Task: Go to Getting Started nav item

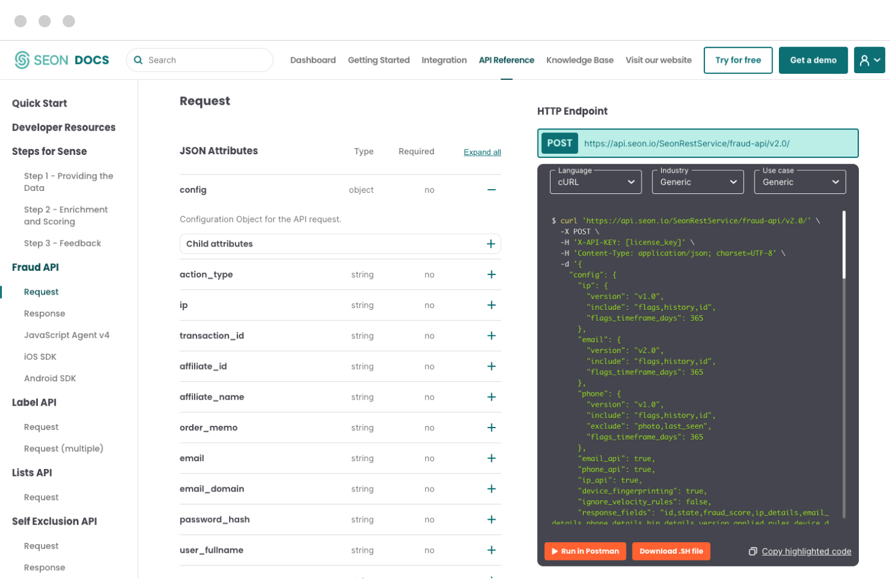Action: pos(378,60)
